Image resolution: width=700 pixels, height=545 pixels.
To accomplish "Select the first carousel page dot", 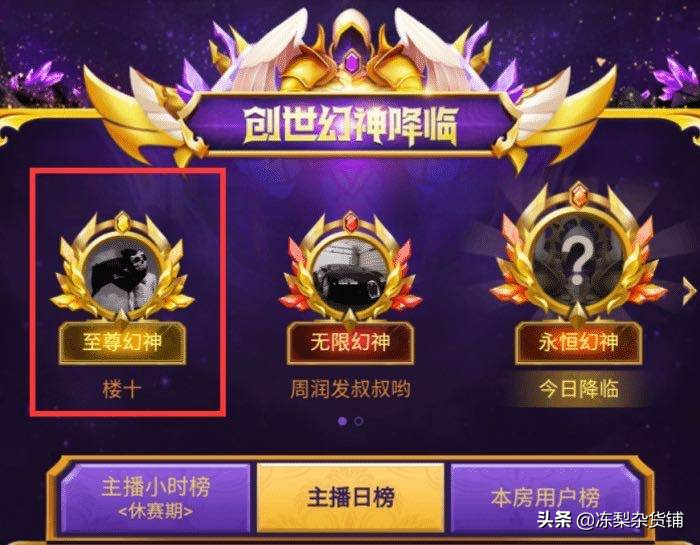I will (343, 421).
